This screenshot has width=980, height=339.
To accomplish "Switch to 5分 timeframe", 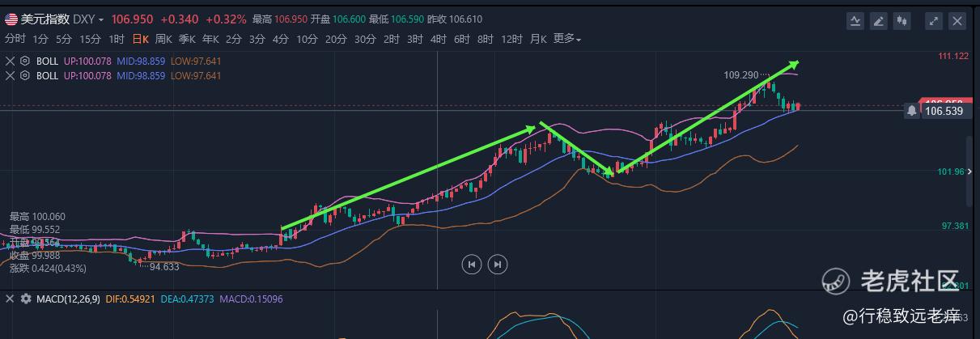I will click(65, 38).
